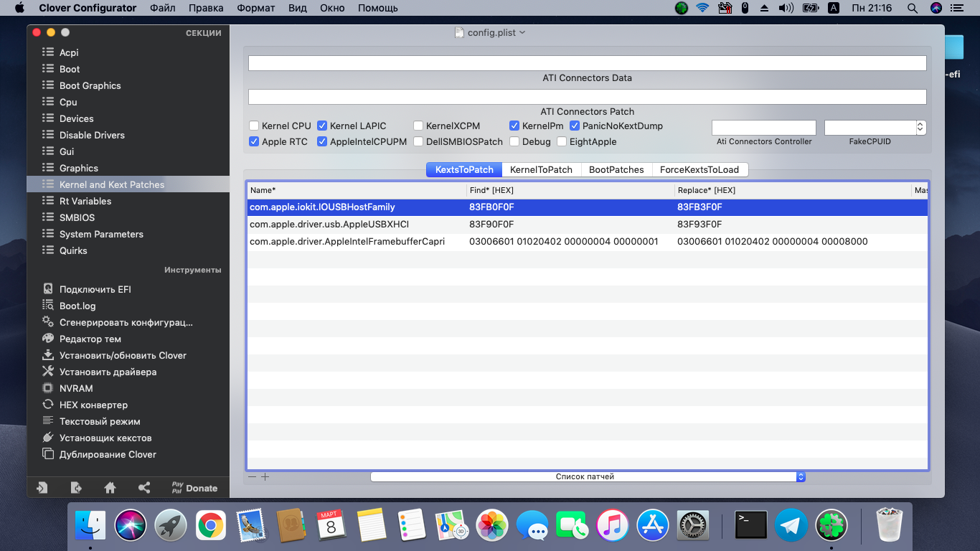Select the com.apple.driver.usb.AppleUSBXHCI row
Image resolution: width=980 pixels, height=551 pixels.
pyautogui.click(x=588, y=224)
